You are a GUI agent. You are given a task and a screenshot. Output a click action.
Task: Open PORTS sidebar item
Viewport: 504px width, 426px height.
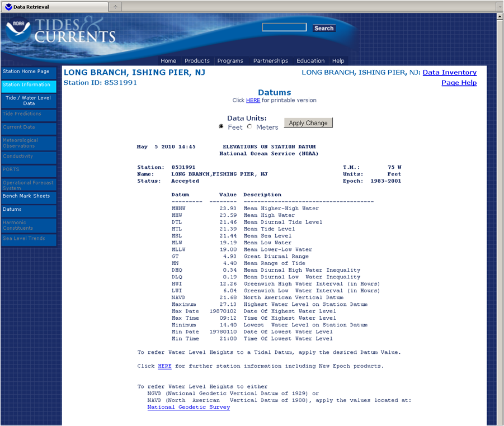click(29, 171)
